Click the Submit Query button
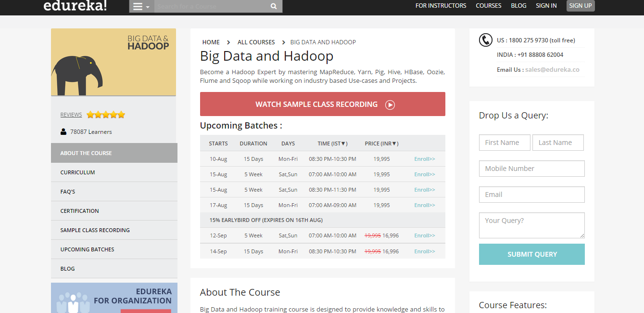This screenshot has height=313, width=644. (x=532, y=254)
